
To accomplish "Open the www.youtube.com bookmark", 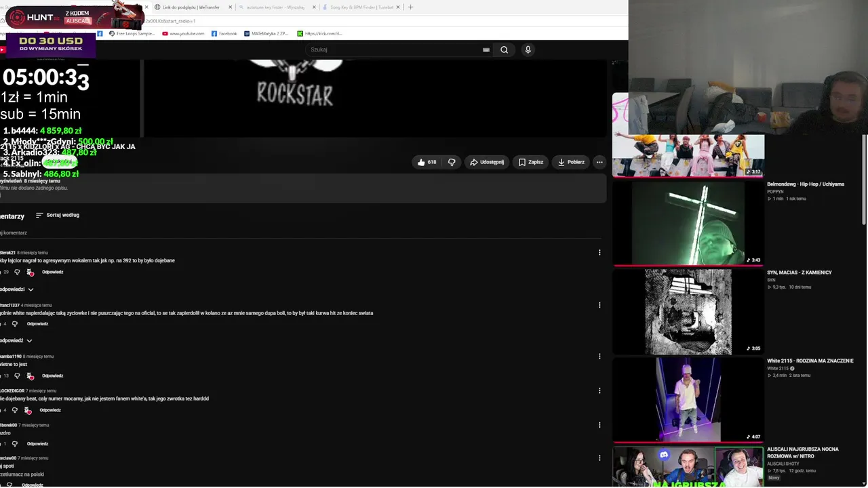I will [x=183, y=33].
